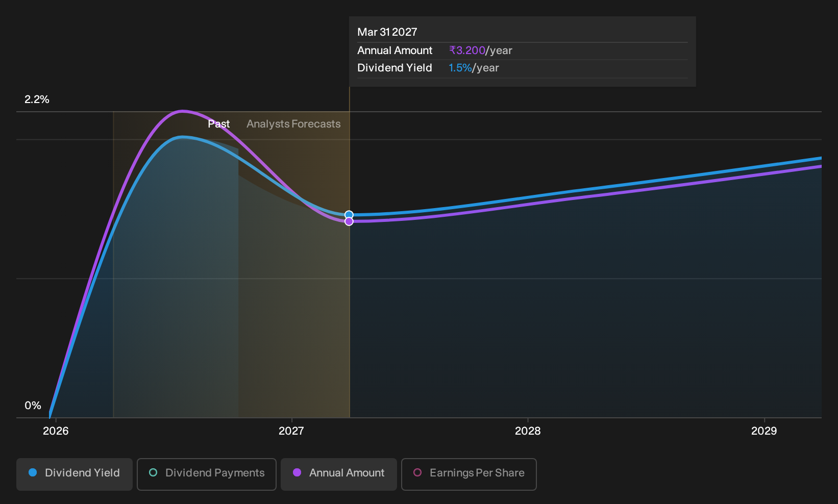This screenshot has height=504, width=838.
Task: Click the 0% axis label
Action: 33,406
